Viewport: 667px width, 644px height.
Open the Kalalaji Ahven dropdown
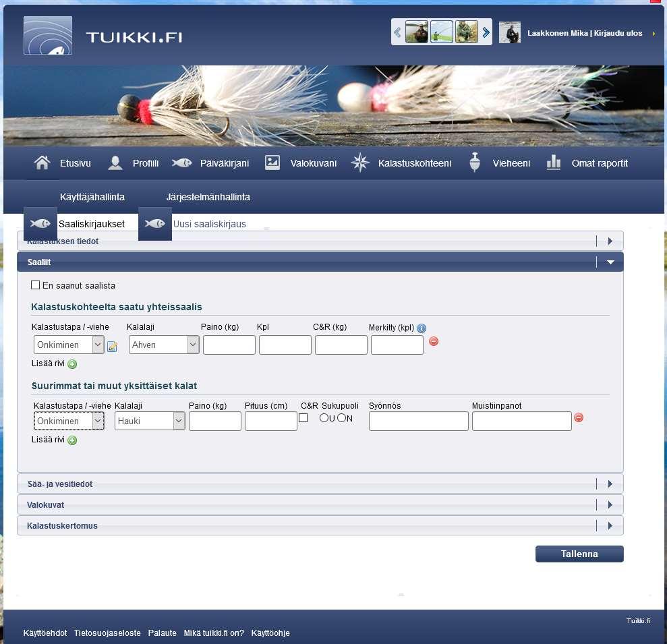click(x=164, y=345)
